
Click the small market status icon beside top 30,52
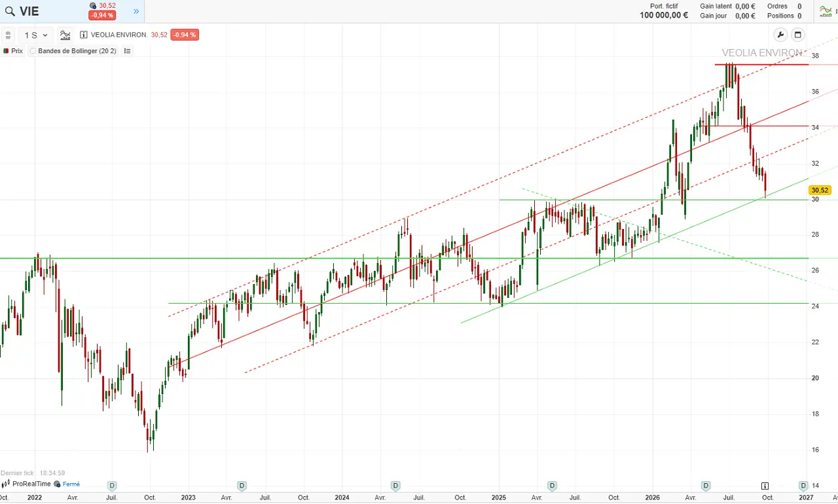tap(93, 5)
